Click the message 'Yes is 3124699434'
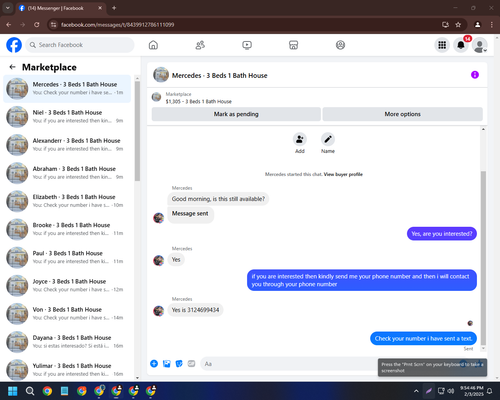 195,310
